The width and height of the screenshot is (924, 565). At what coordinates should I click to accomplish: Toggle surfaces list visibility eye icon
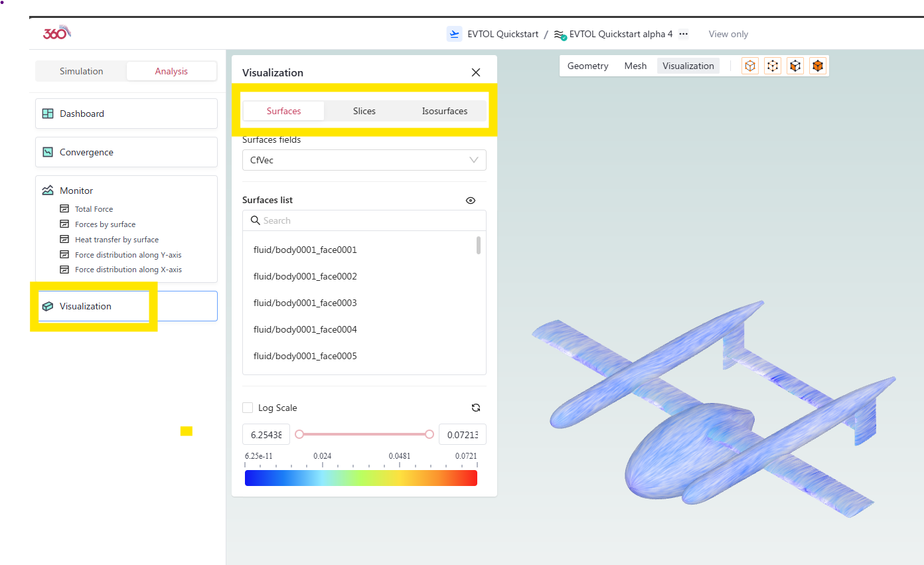[471, 201]
